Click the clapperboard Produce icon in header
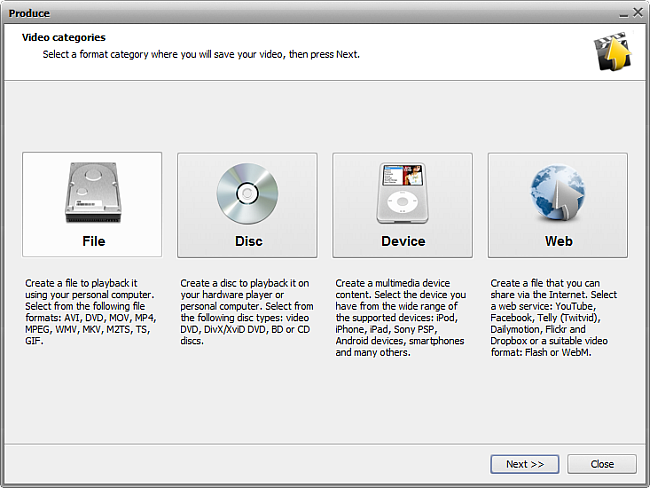Image resolution: width=650 pixels, height=488 pixels. pos(612,51)
